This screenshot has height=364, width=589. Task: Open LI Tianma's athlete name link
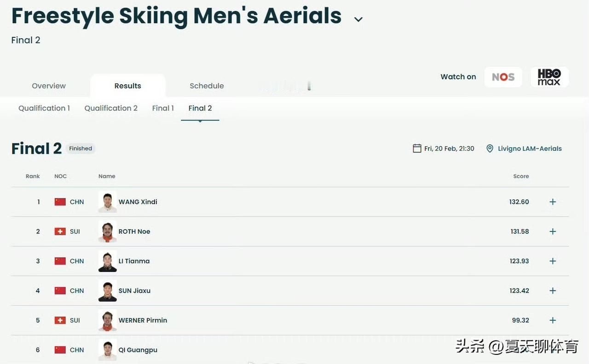(x=134, y=261)
